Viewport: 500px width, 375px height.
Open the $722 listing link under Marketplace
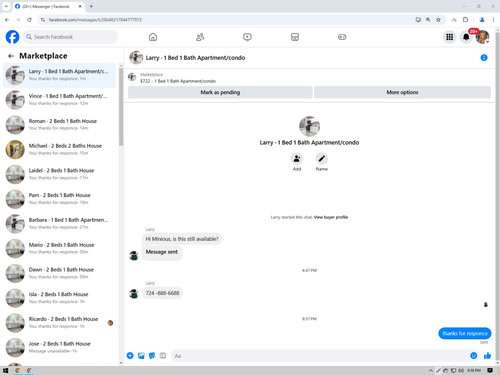(178, 81)
